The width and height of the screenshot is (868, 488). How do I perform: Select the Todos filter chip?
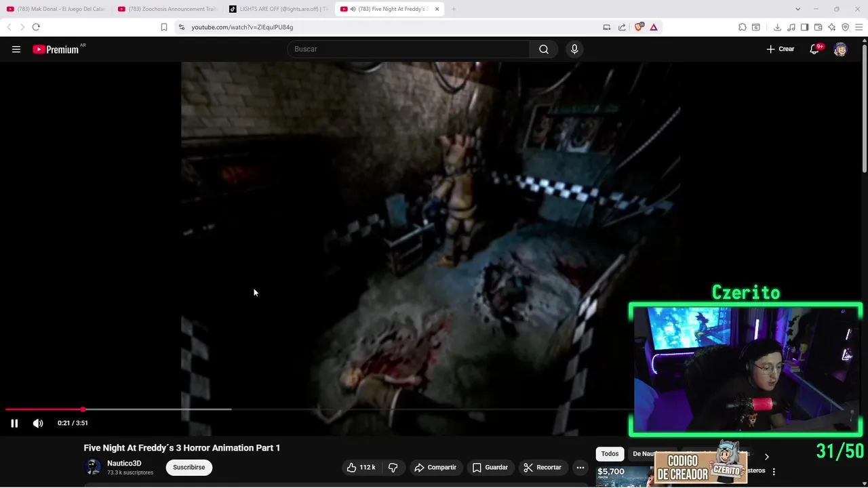coord(610,454)
